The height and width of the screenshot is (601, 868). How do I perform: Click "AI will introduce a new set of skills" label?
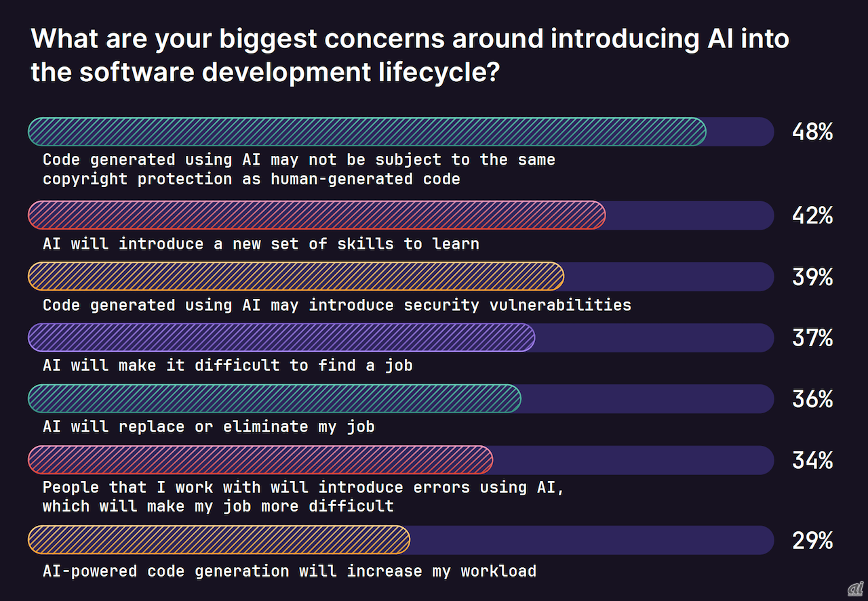(x=260, y=244)
